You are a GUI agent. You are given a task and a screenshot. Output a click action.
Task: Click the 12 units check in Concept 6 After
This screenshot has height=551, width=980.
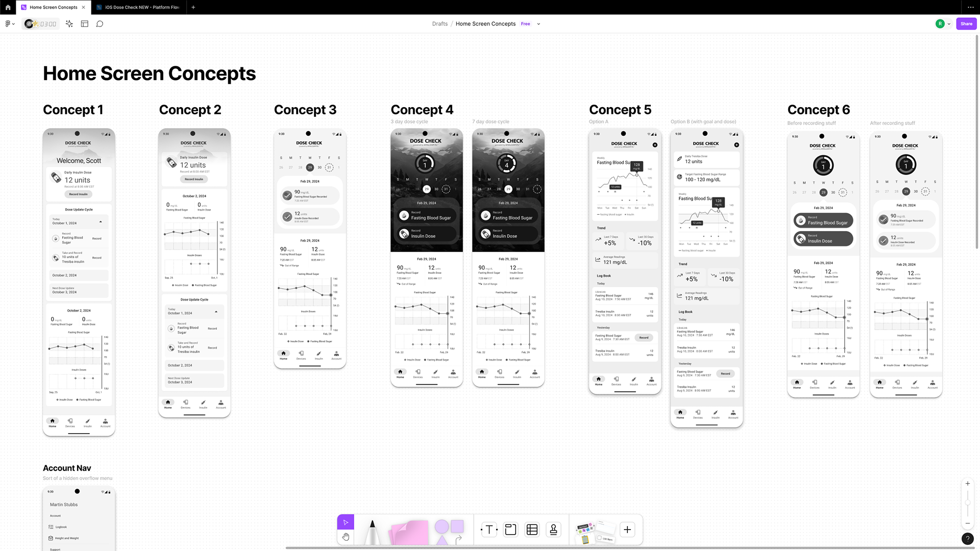pos(884,241)
